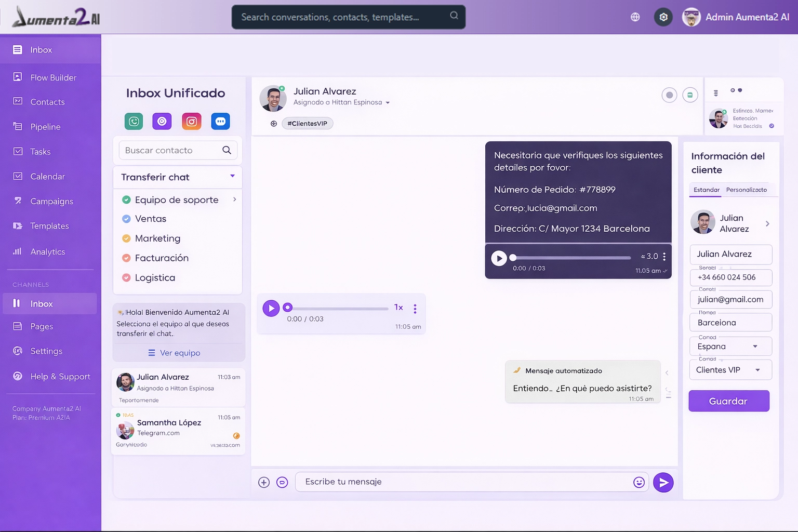The width and height of the screenshot is (798, 532).
Task: Select the Ventas team option
Action: [151, 219]
